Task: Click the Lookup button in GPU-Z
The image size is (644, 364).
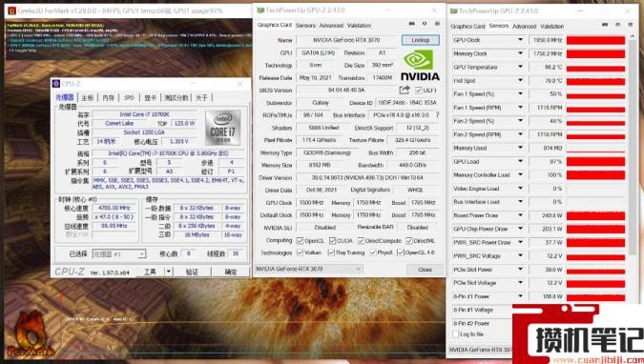Action: point(420,40)
